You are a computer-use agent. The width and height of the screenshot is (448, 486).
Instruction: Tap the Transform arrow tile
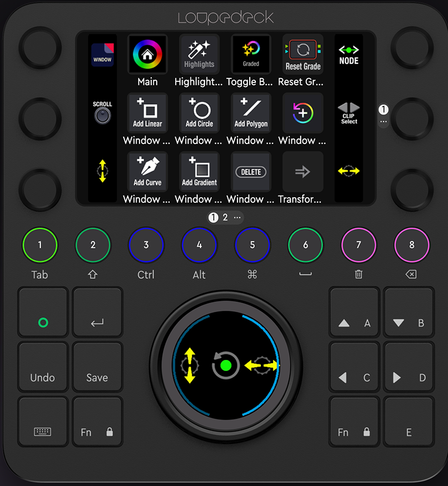point(302,172)
